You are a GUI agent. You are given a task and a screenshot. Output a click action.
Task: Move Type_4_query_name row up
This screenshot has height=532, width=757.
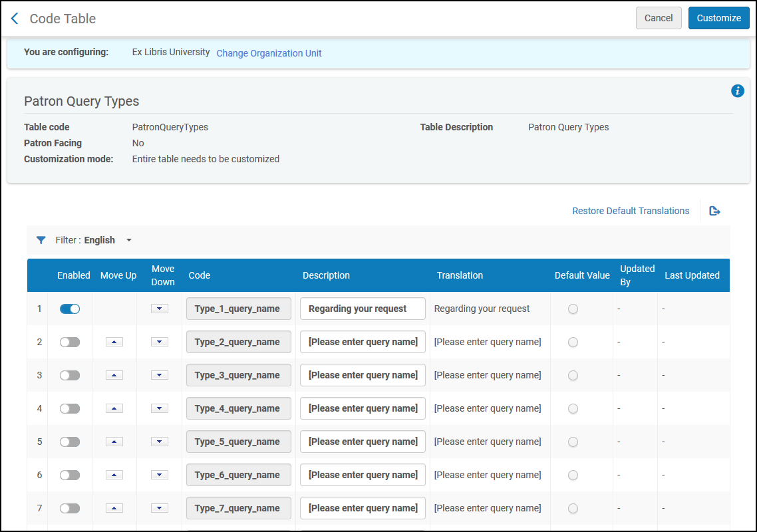pyautogui.click(x=114, y=408)
